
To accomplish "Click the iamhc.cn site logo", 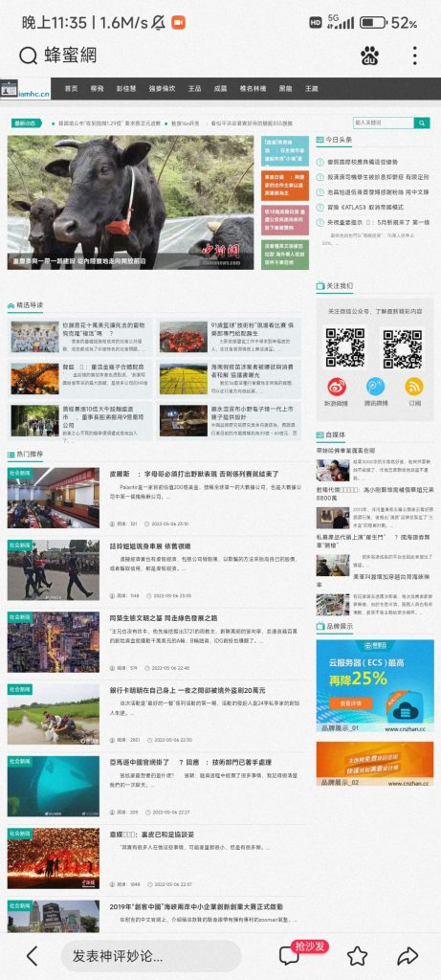I will point(26,89).
